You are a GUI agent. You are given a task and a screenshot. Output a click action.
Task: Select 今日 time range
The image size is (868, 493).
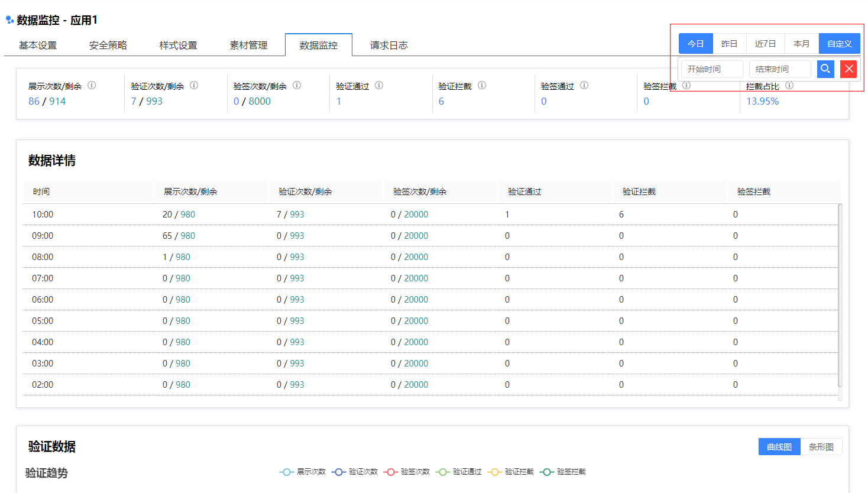coord(696,44)
